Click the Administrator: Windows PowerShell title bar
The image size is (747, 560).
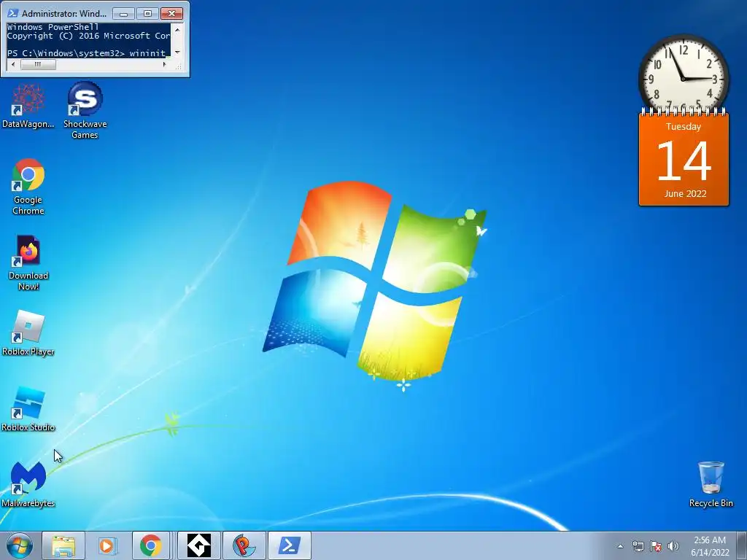coord(64,13)
